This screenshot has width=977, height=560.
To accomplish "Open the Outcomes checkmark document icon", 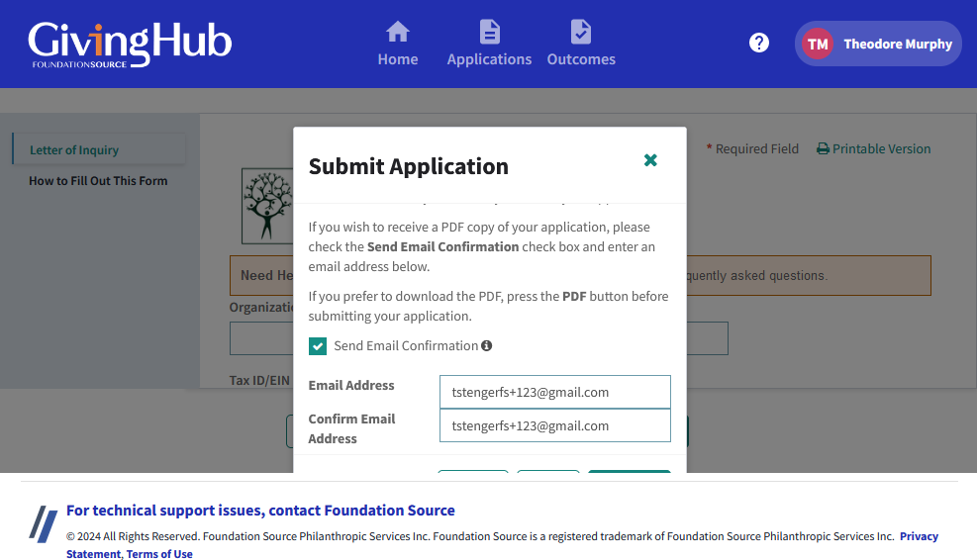I will click(581, 32).
